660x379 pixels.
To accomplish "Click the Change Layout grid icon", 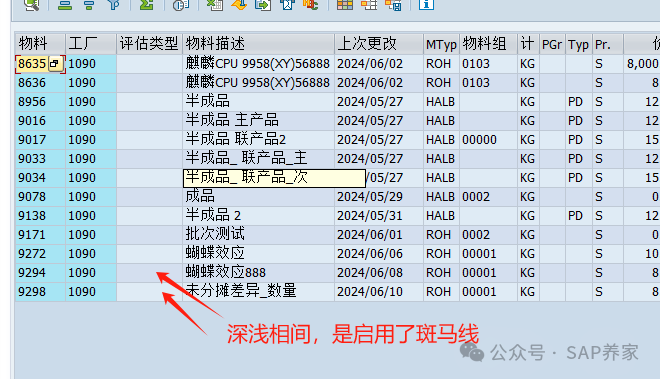I will click(345, 4).
